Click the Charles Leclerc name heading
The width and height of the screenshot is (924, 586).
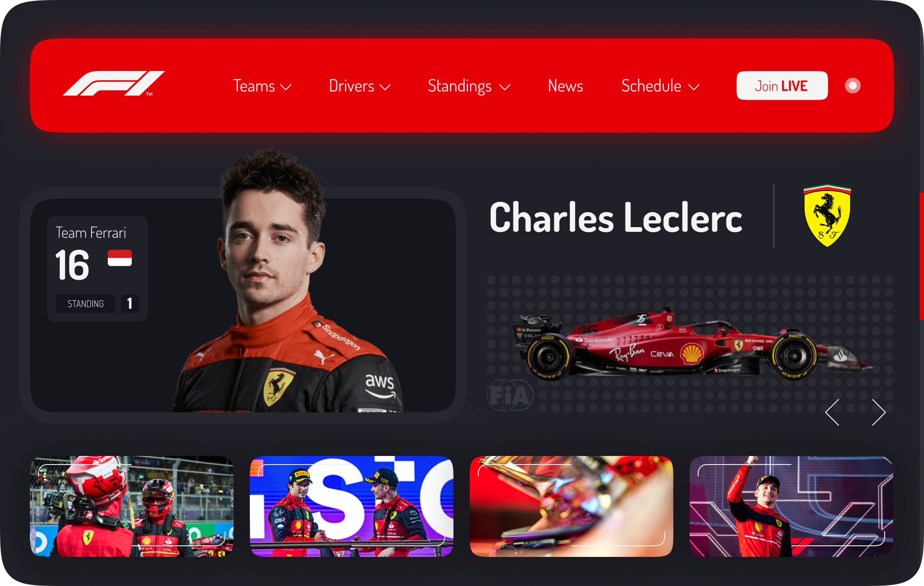pos(616,217)
